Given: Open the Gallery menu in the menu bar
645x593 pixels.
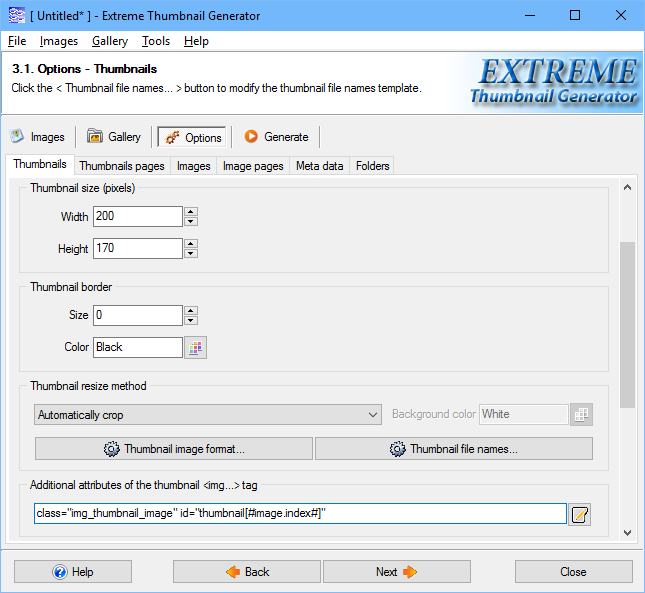Looking at the screenshot, I should tap(110, 41).
